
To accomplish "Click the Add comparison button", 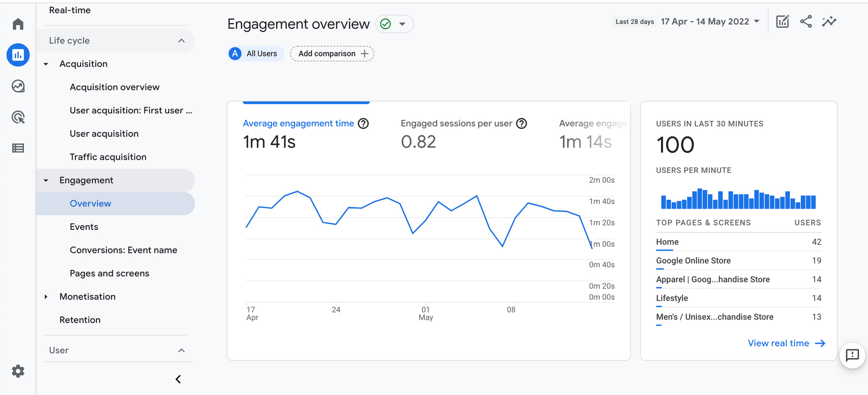I will tap(332, 53).
